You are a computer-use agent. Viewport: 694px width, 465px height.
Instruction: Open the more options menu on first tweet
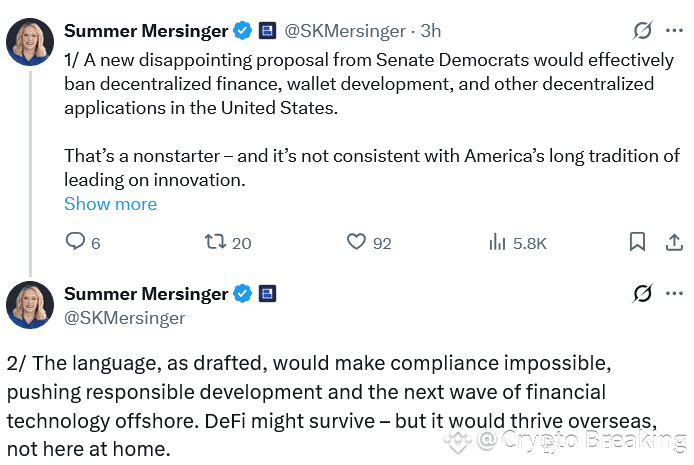[674, 31]
